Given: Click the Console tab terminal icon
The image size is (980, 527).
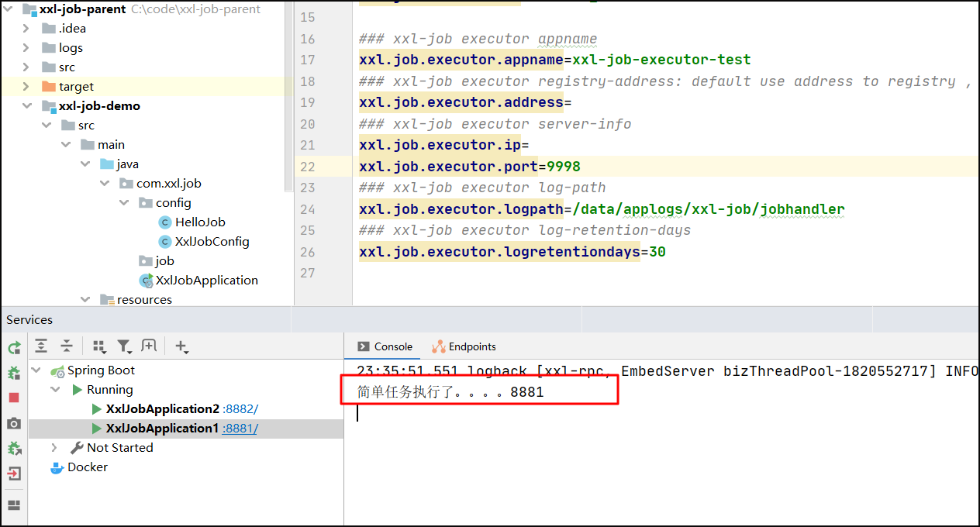Looking at the screenshot, I should [x=362, y=347].
